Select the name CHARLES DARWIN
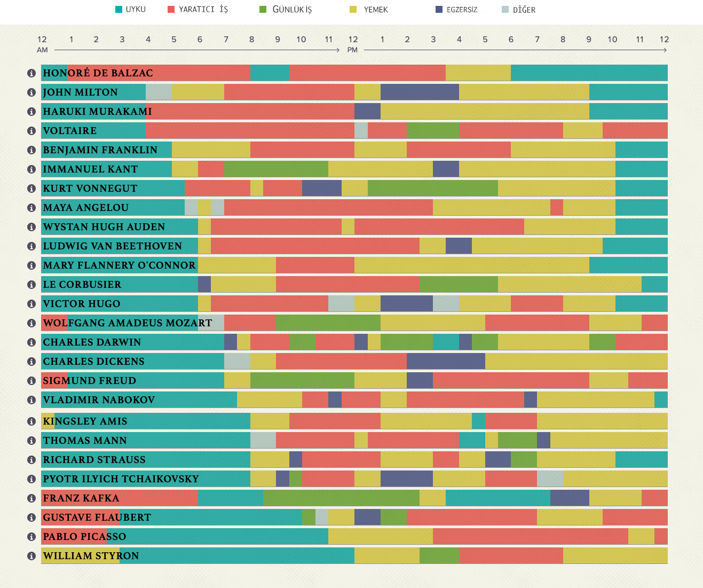The width and height of the screenshot is (703, 588). [x=92, y=342]
